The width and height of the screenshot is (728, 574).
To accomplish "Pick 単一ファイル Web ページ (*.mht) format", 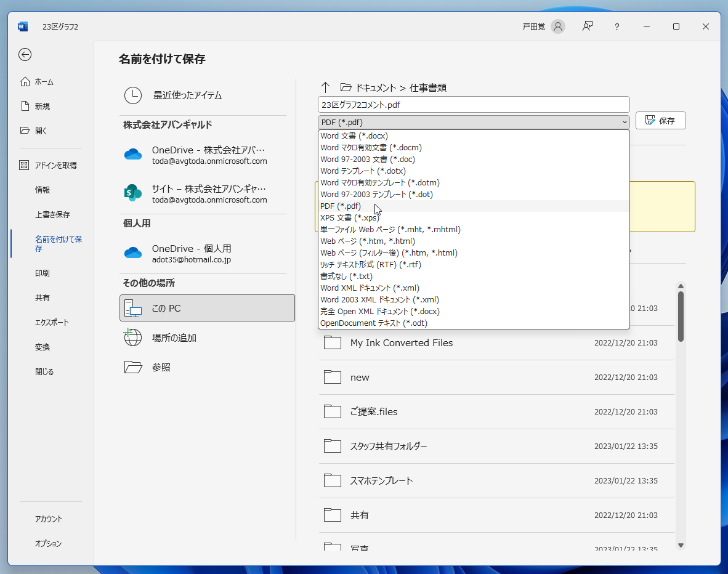I will (x=474, y=229).
